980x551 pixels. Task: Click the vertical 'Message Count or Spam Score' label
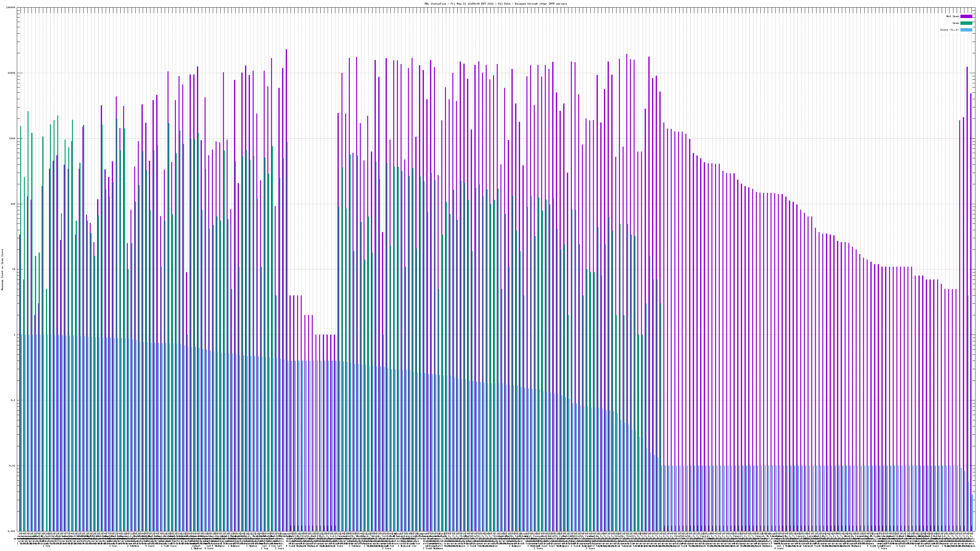[2, 269]
